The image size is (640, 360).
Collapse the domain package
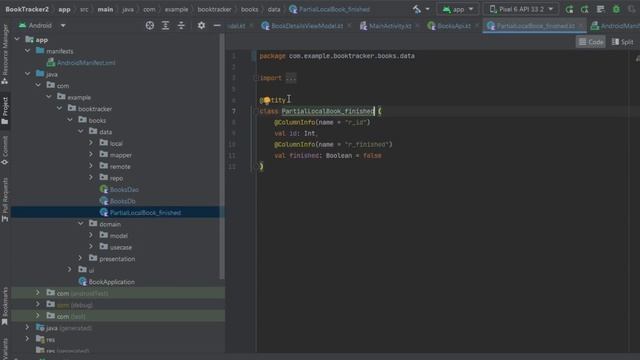click(81, 224)
